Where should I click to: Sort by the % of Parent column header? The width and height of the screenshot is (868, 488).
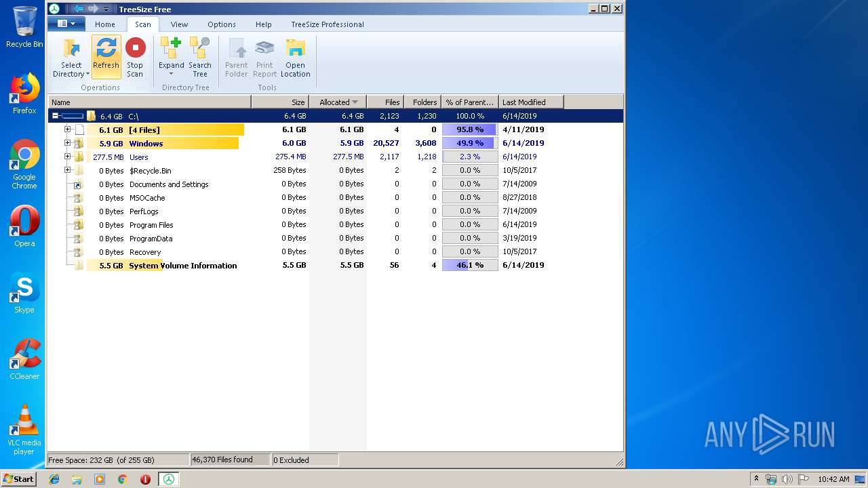point(470,102)
